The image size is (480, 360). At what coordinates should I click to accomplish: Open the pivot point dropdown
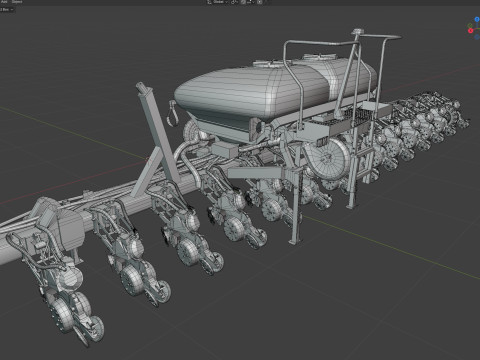pyautogui.click(x=235, y=2)
